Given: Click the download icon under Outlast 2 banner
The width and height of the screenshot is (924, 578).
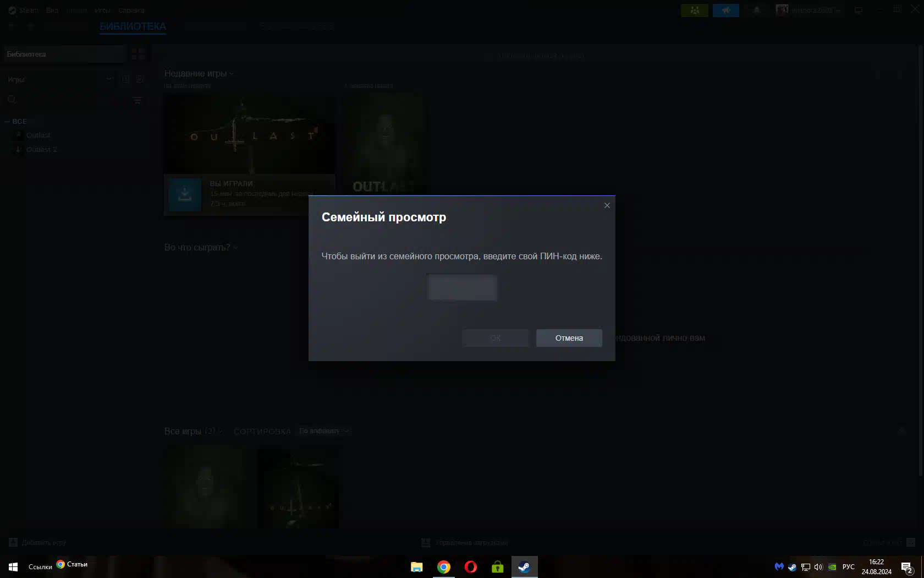Looking at the screenshot, I should click(185, 195).
